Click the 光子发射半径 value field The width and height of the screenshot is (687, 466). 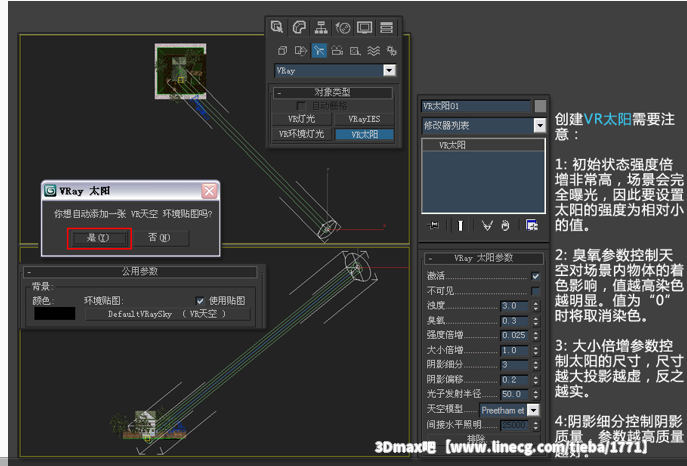(x=514, y=394)
